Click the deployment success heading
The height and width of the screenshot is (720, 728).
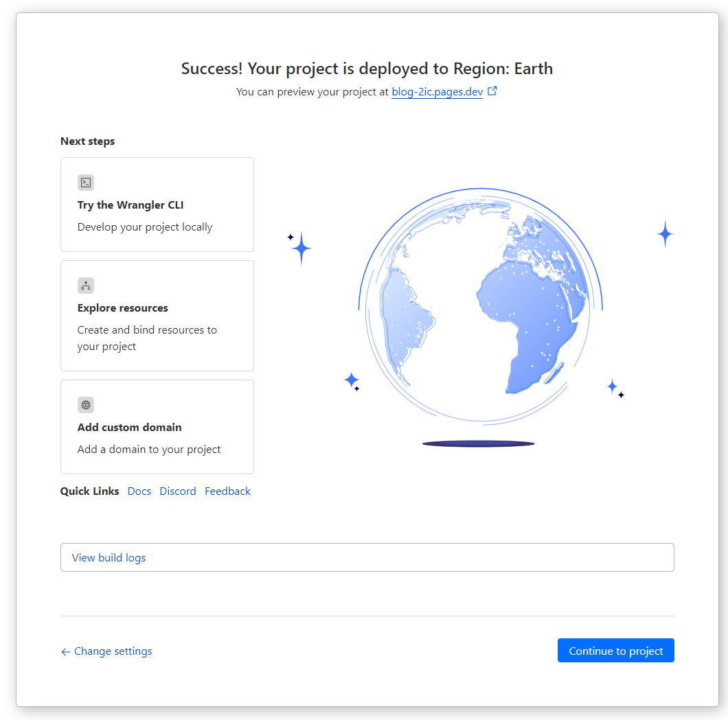pyautogui.click(x=366, y=69)
